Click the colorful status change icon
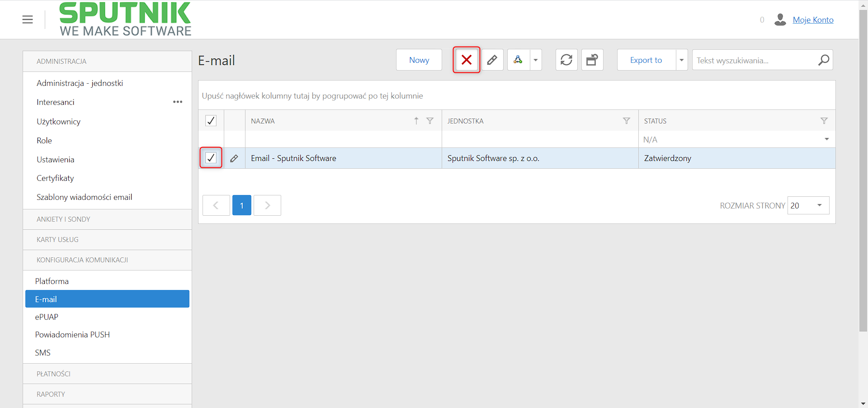 (x=518, y=60)
